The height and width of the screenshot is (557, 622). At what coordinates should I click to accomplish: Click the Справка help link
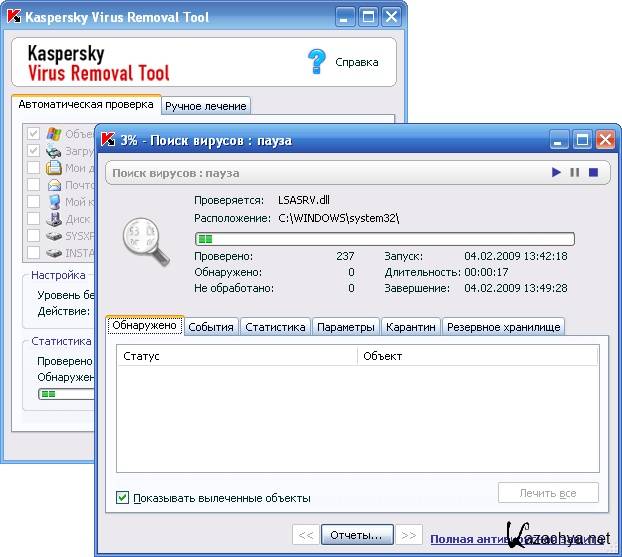tap(356, 62)
